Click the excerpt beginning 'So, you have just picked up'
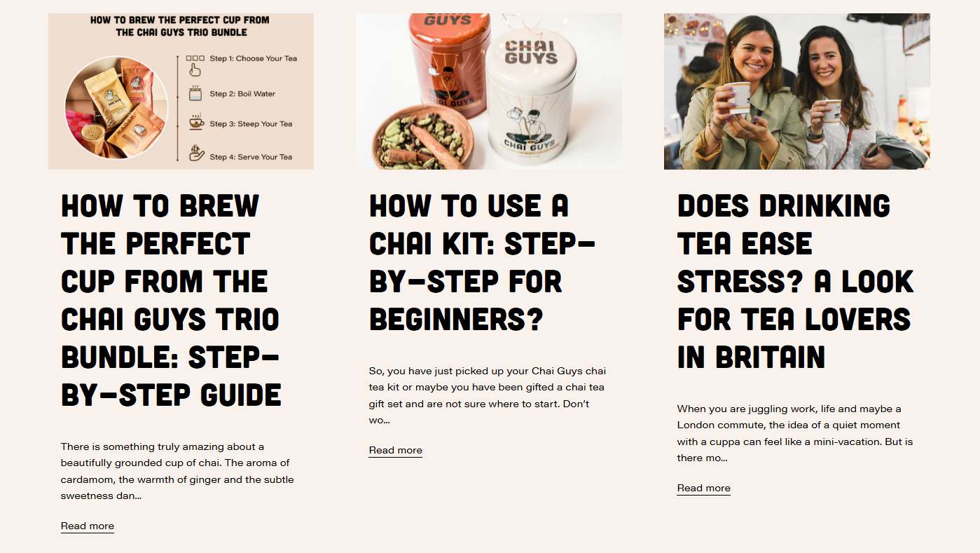This screenshot has width=980, height=553. 487,395
